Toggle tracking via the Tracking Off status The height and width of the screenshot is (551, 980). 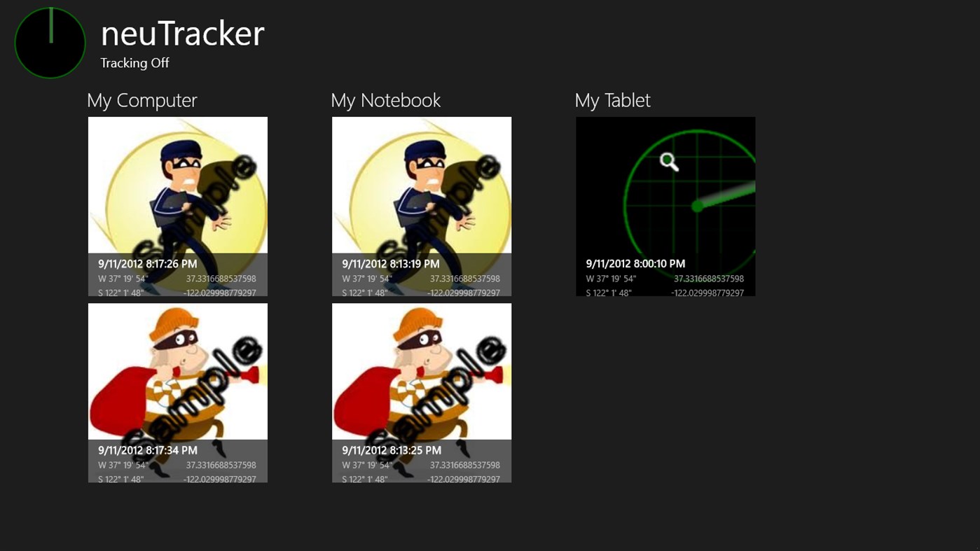point(134,62)
